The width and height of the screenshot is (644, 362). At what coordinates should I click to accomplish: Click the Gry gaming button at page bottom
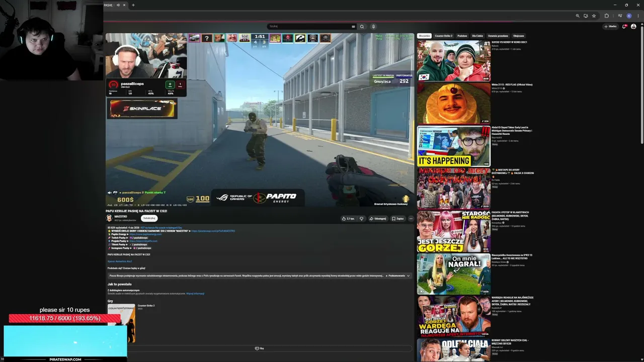260,348
